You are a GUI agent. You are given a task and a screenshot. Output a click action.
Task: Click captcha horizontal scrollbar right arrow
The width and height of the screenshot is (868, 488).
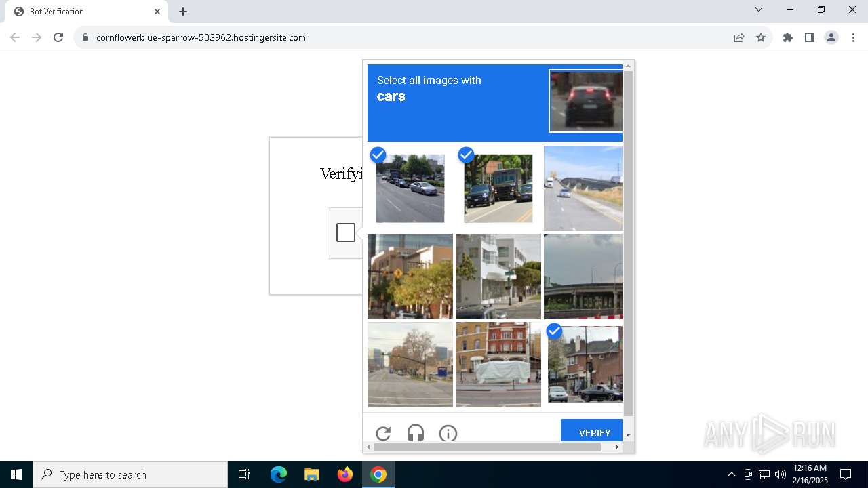coord(617,447)
